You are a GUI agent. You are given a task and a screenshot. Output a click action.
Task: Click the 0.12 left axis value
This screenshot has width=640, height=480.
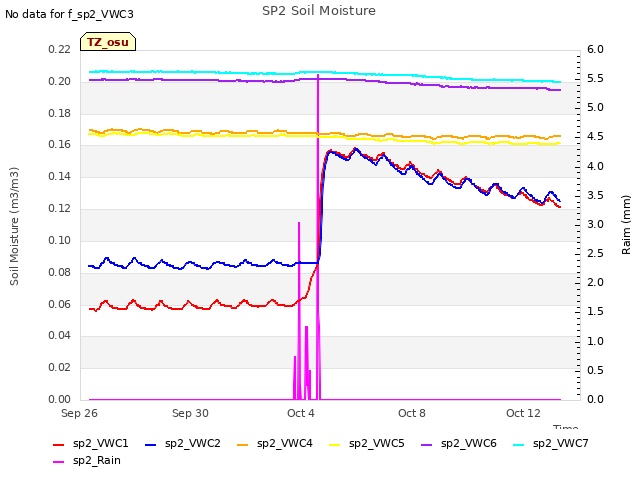(x=59, y=209)
